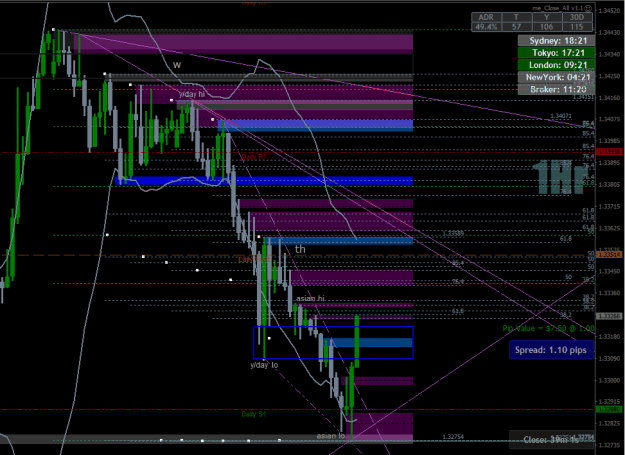
Task: Select the Daily R1 level label
Action: [x=254, y=157]
